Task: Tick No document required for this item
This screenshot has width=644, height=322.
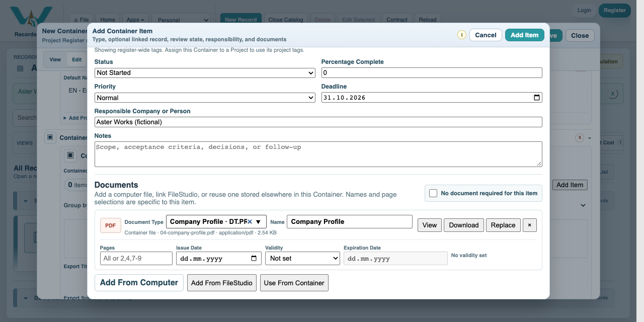Action: tap(433, 193)
